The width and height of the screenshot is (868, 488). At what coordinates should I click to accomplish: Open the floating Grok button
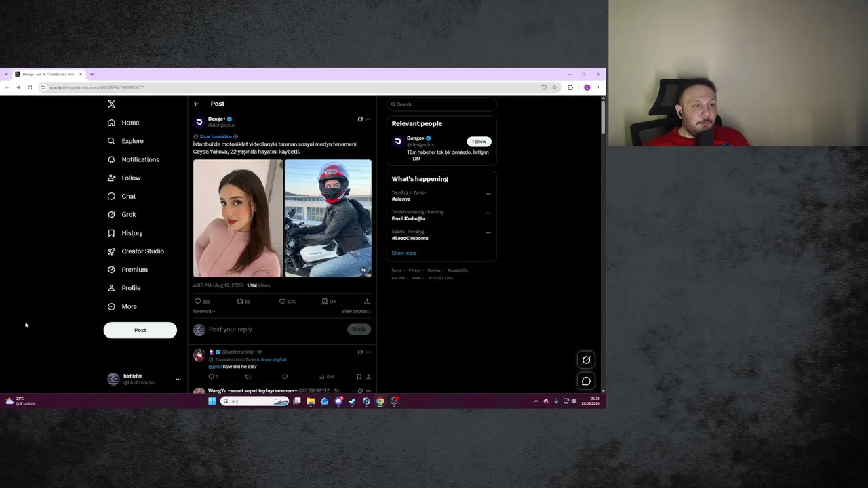pyautogui.click(x=586, y=360)
